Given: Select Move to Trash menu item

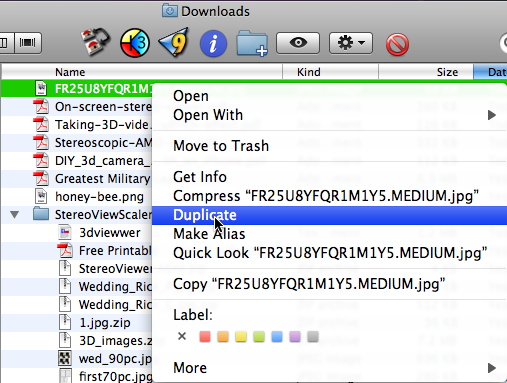Looking at the screenshot, I should (329, 146).
